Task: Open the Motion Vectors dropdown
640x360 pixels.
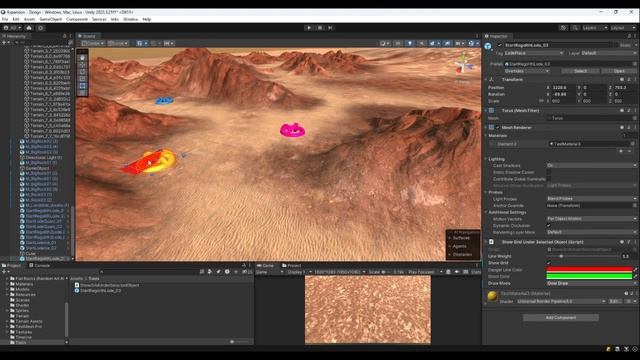Action: tap(592, 219)
